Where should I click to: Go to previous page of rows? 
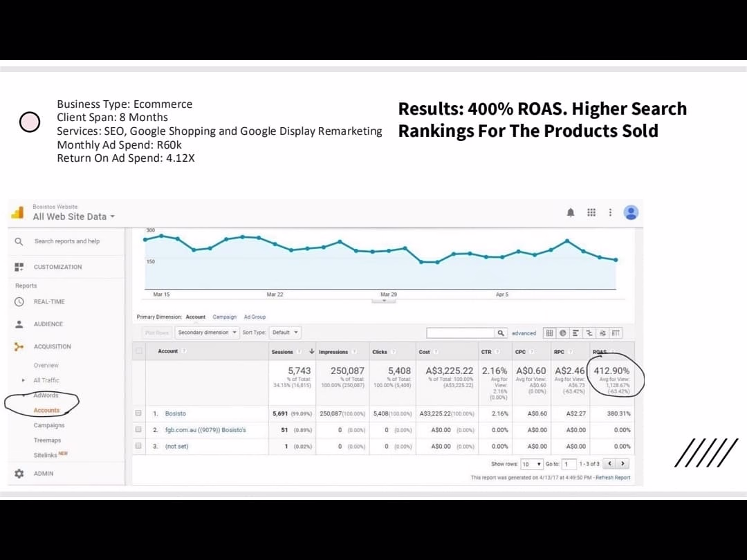click(x=609, y=463)
